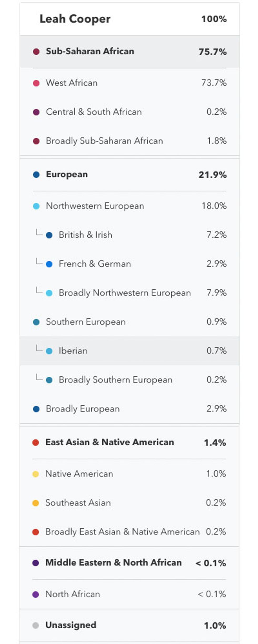Viewport: 258px width, 644px height.
Task: Click the purple North African dot
Action: tap(36, 594)
